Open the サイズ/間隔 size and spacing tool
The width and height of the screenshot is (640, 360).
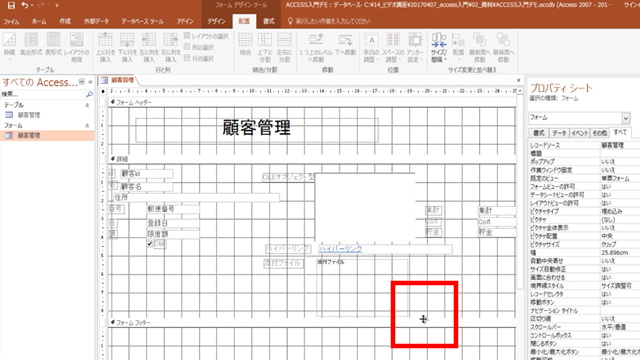[x=439, y=47]
